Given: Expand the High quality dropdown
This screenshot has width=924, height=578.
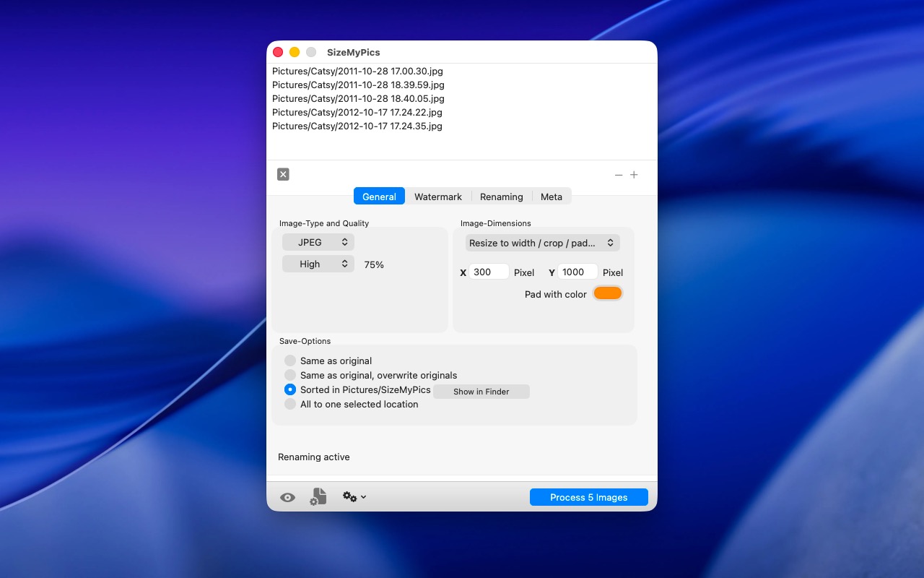Looking at the screenshot, I should pyautogui.click(x=318, y=264).
